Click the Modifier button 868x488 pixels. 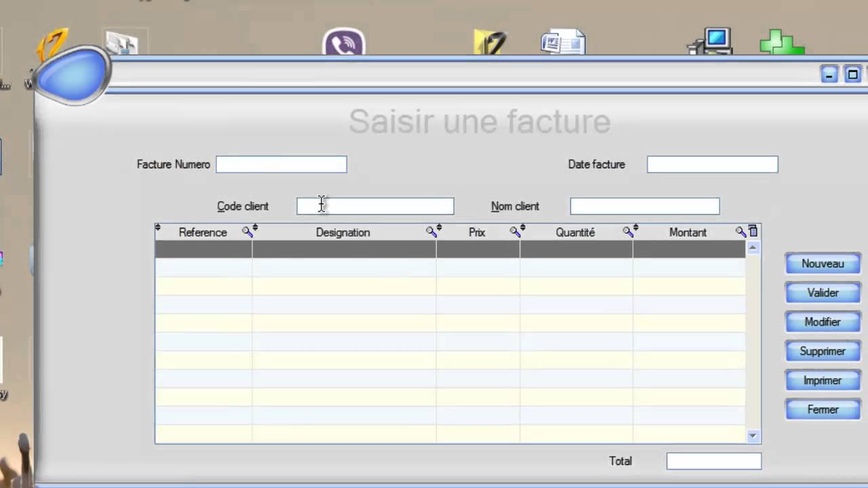click(823, 322)
